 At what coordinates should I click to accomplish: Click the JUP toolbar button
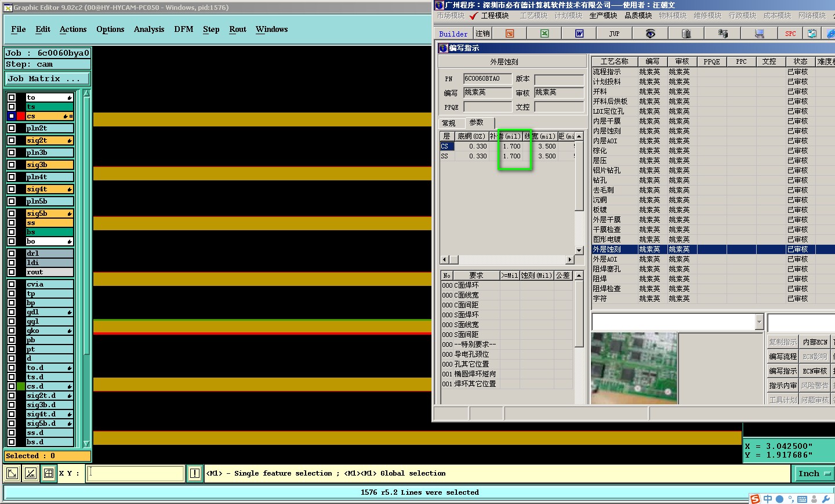coord(614,34)
